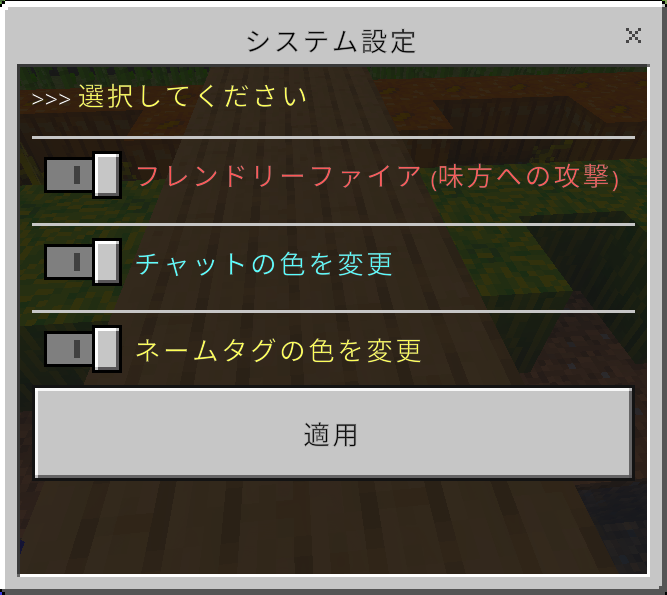Click the >>> arrows before the prompt
Screen dimensions: 667x595
51,99
